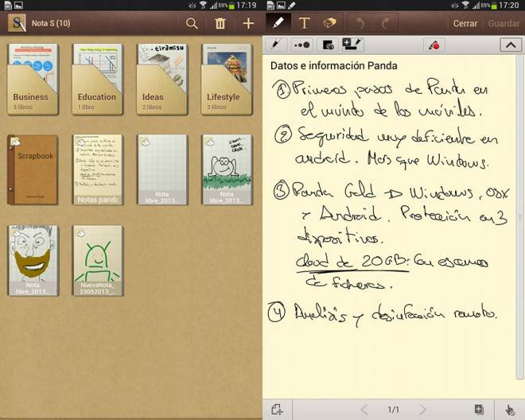Screen dimensions: 525x420
Task: Open the bearded face drawing note
Action: (x=33, y=261)
